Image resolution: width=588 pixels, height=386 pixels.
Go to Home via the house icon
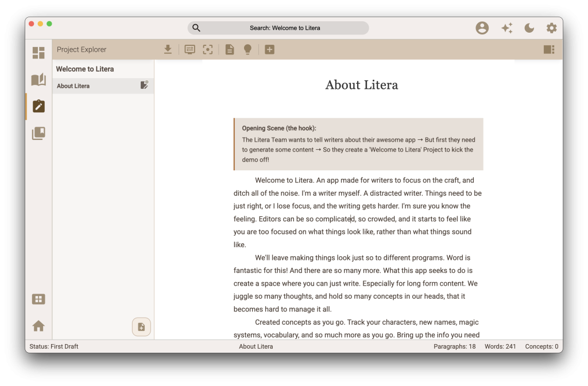[38, 326]
